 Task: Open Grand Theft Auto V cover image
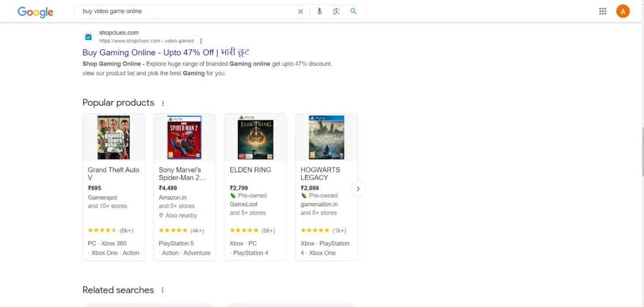click(113, 137)
